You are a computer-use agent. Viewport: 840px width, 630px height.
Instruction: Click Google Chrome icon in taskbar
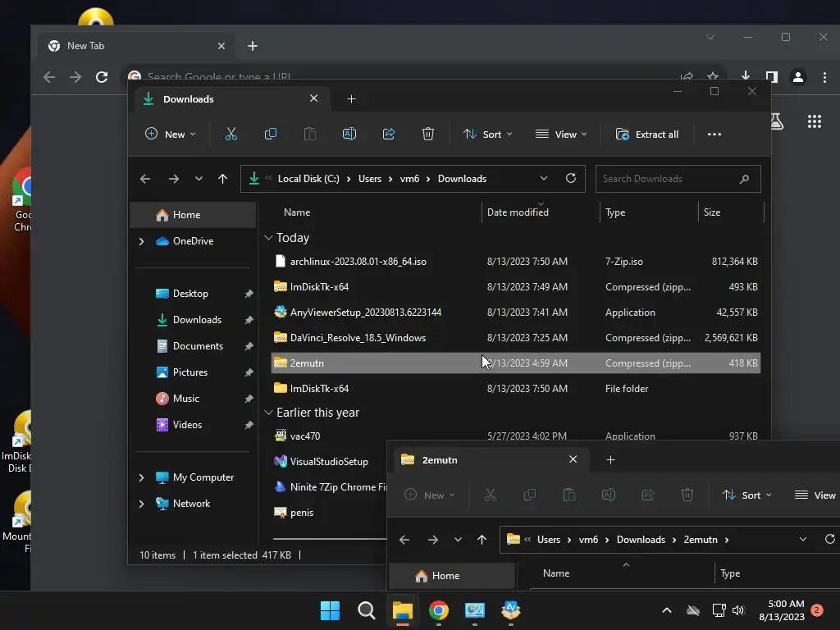point(439,610)
